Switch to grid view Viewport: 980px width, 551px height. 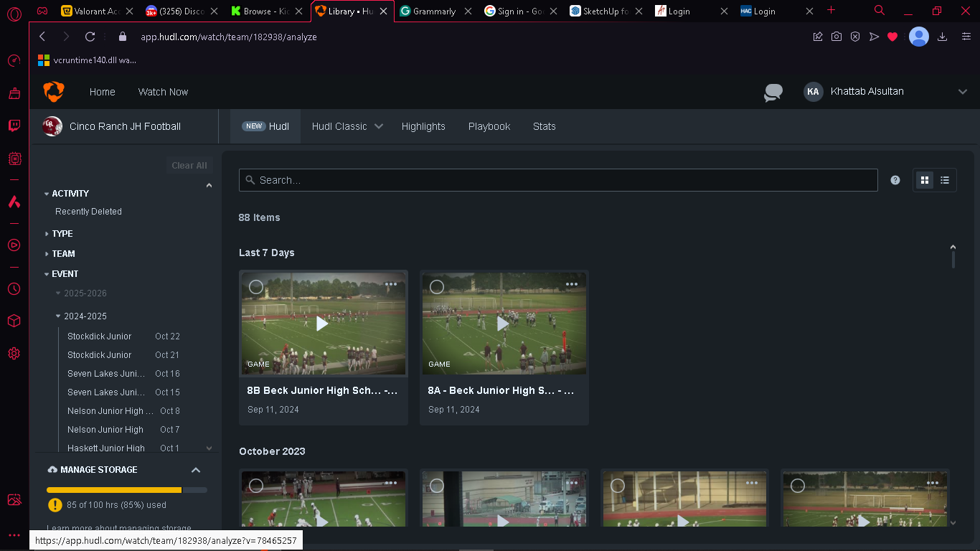tap(925, 180)
